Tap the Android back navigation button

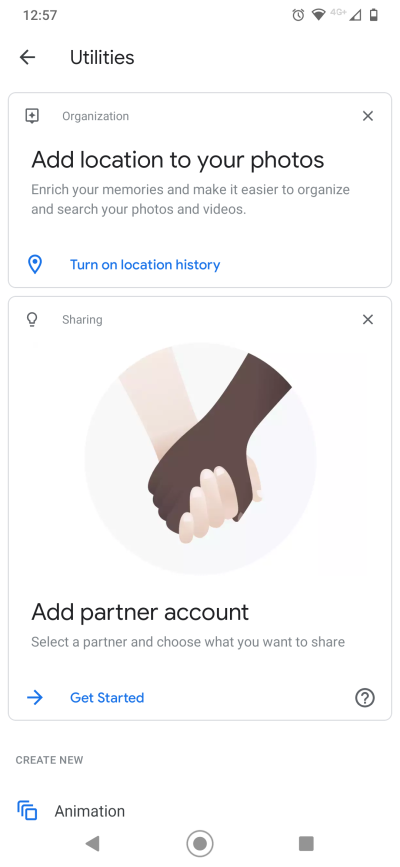coord(92,843)
